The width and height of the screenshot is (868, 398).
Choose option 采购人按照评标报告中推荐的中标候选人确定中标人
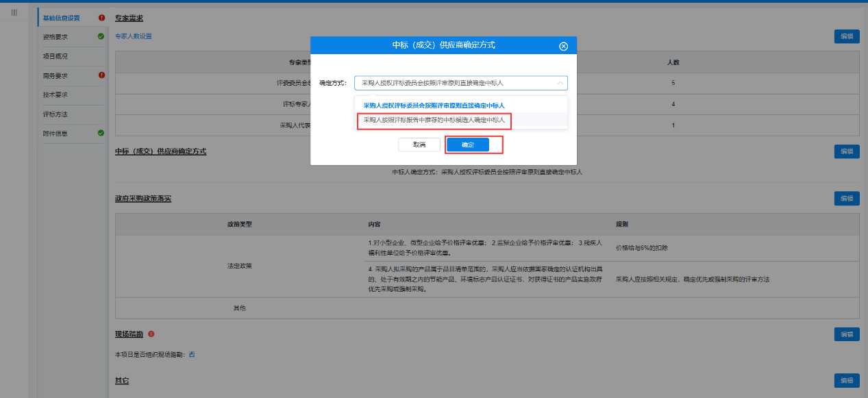[x=434, y=120]
